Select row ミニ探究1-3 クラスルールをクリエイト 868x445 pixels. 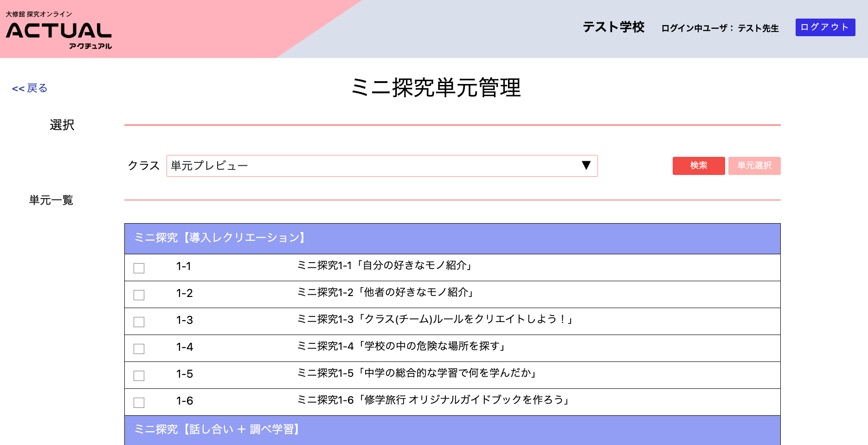(435, 320)
